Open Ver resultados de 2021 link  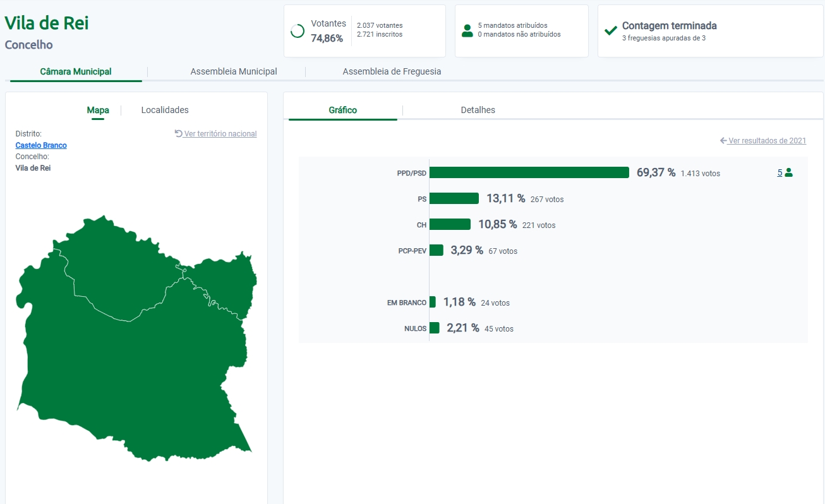pyautogui.click(x=767, y=141)
